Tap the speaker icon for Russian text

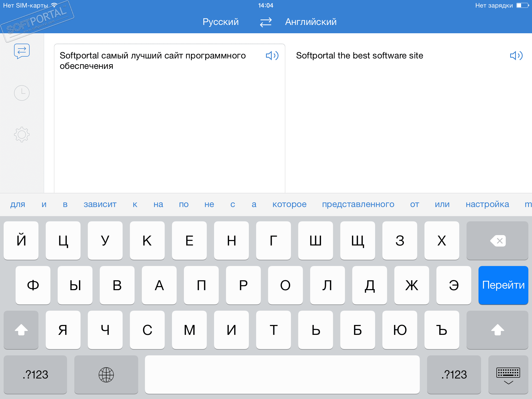pyautogui.click(x=271, y=55)
